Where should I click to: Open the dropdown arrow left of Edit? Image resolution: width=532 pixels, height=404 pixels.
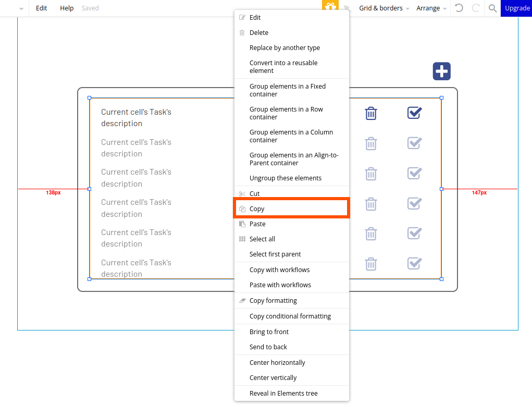click(x=21, y=8)
